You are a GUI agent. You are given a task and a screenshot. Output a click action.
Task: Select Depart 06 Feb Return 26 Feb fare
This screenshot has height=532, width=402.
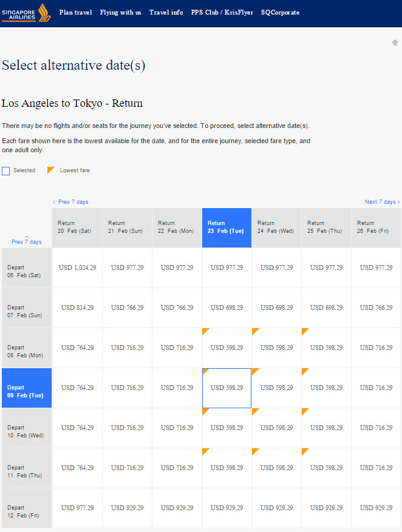376,268
